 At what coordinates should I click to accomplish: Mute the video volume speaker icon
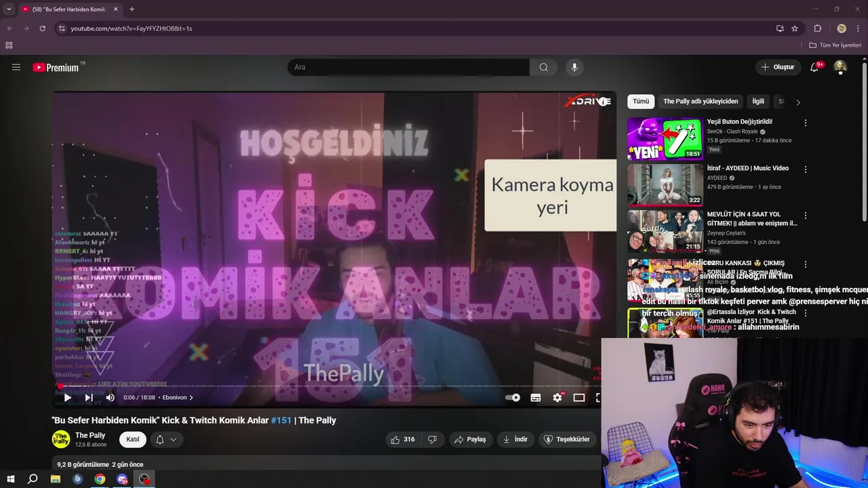click(111, 398)
